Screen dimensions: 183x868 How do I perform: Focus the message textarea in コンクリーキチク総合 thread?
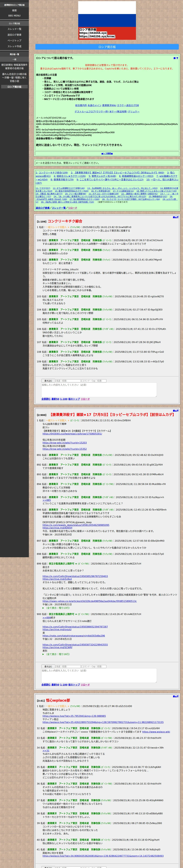[99, 390]
